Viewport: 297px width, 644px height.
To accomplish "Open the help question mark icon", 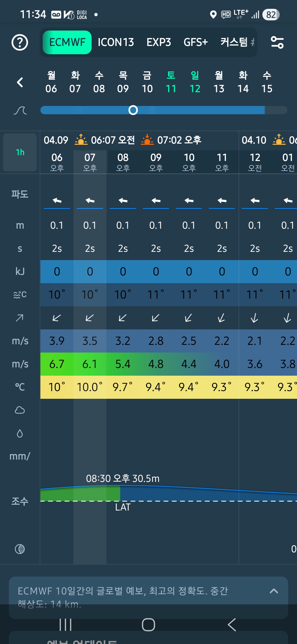I will 20,43.
